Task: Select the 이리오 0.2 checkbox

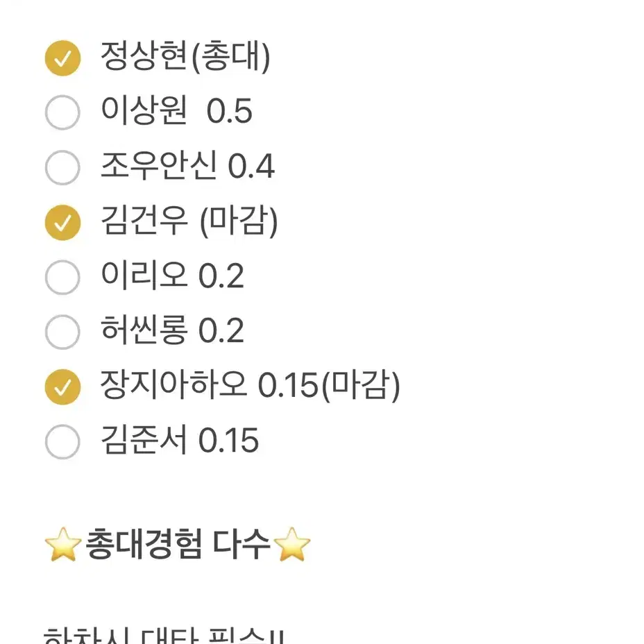Action: (62, 278)
